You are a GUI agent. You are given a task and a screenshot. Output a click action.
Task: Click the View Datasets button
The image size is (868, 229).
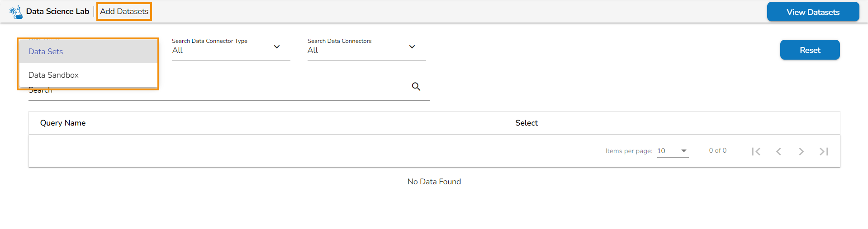tap(813, 12)
